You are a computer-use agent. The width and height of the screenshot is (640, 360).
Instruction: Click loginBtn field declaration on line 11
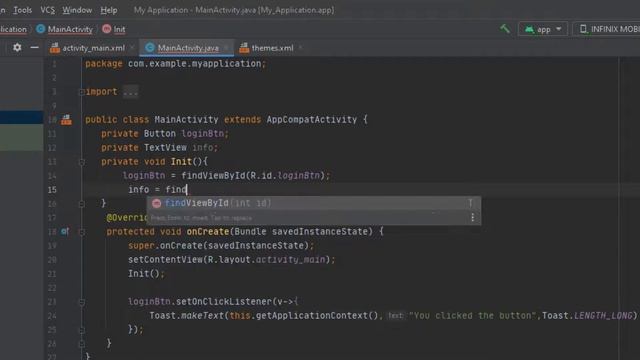coord(203,133)
